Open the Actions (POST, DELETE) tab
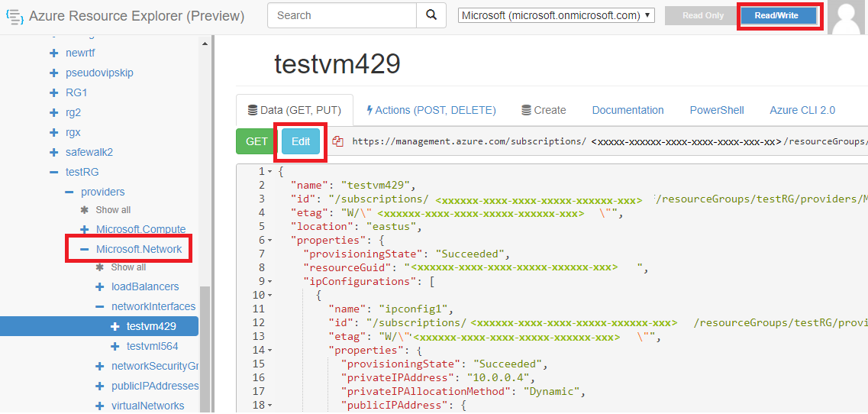 click(431, 110)
